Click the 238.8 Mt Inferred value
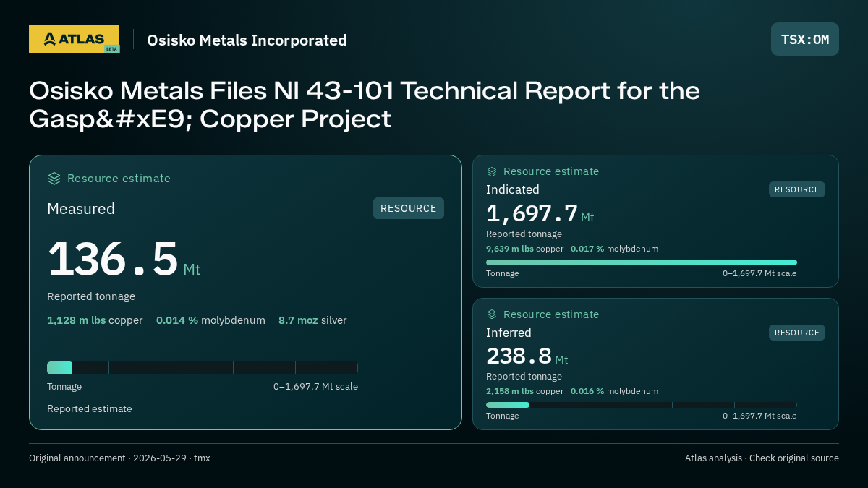Image resolution: width=868 pixels, height=488 pixels. click(527, 356)
